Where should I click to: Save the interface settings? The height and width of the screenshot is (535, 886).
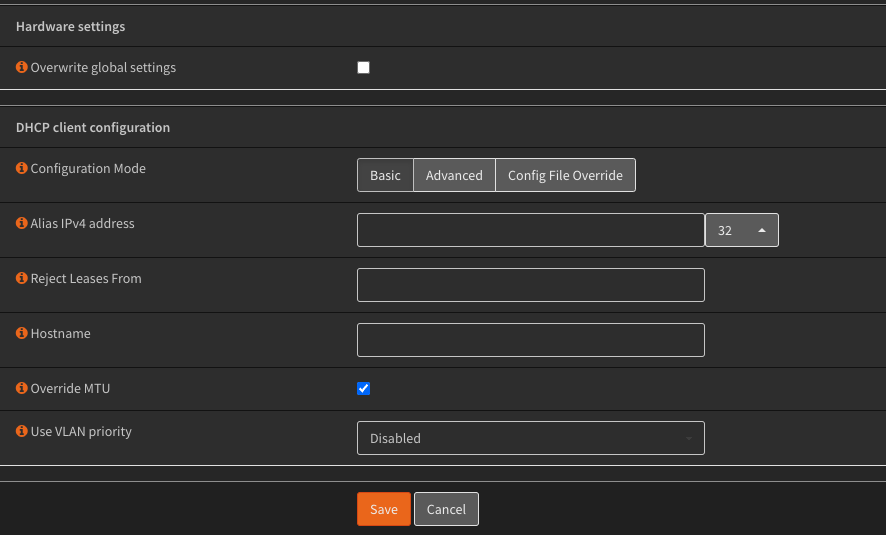coord(384,509)
